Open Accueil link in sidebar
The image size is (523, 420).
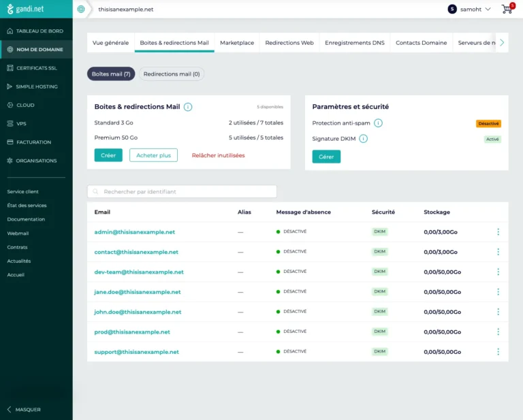[16, 274]
